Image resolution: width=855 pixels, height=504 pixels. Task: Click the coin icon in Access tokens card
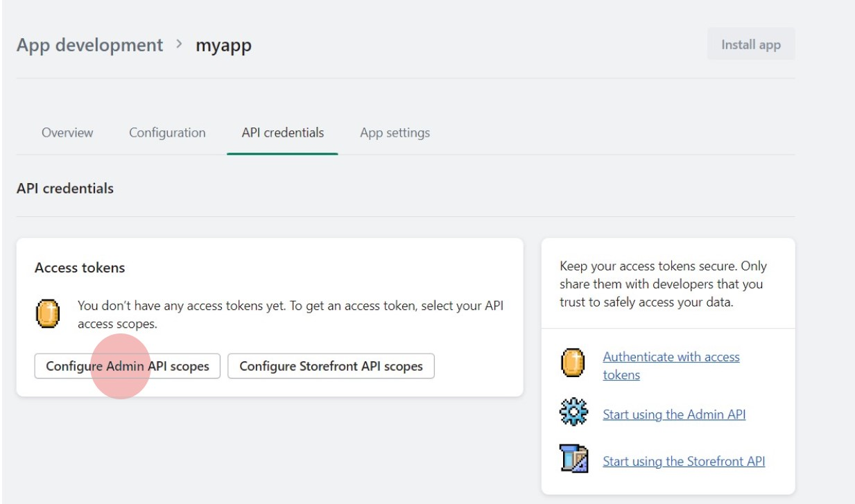tap(47, 315)
